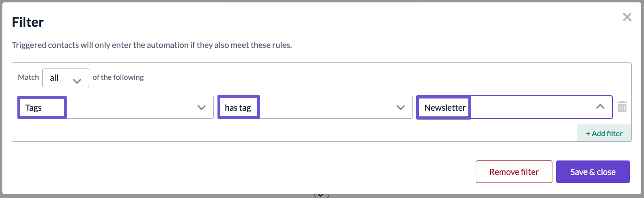Click the "Match" label text

[28, 77]
